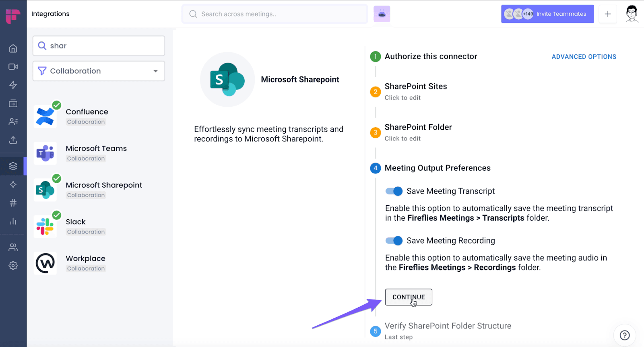The image size is (644, 347).
Task: Select the stacked layers Integrations icon
Action: point(13,166)
